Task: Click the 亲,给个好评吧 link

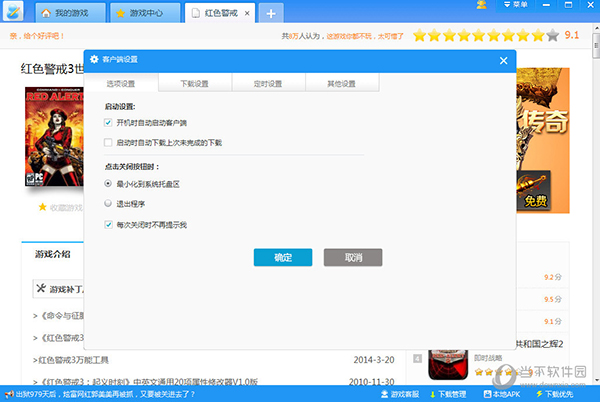Action: click(36, 36)
